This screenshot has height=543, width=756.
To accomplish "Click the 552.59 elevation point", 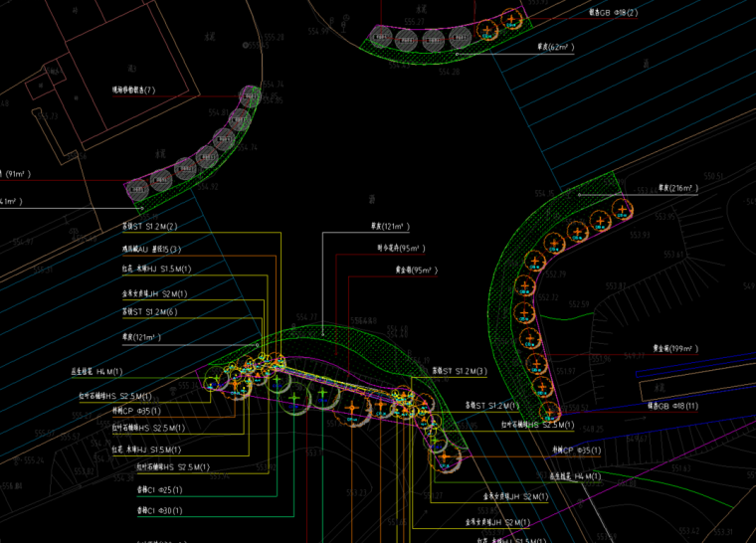I will pos(579,304).
